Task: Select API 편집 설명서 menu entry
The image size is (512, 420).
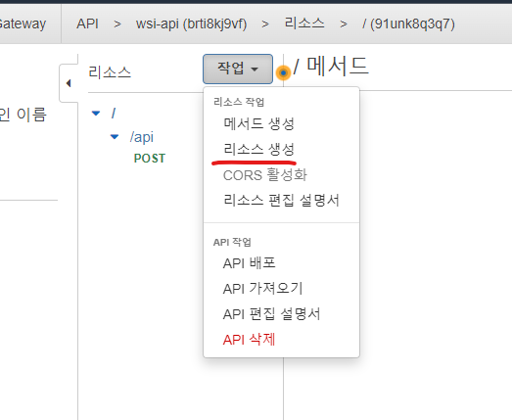Action: coord(271,314)
